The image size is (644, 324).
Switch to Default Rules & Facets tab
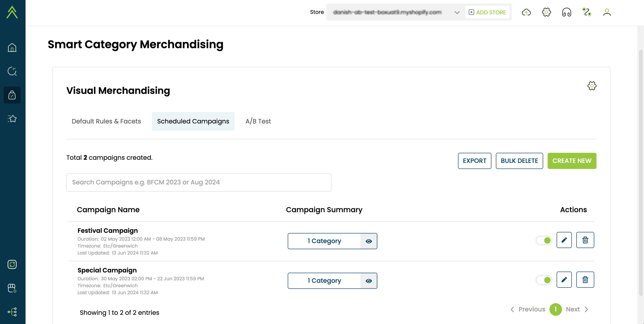click(x=106, y=121)
